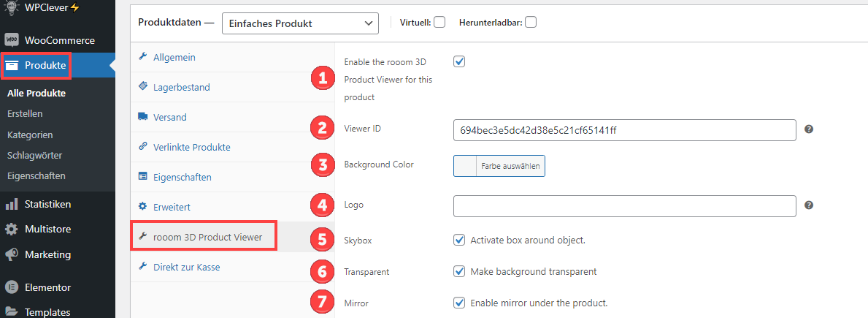Click the Farbe auswählen color picker button

point(499,166)
